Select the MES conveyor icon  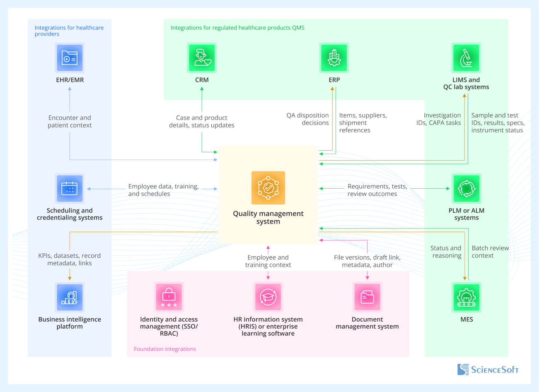click(x=466, y=297)
